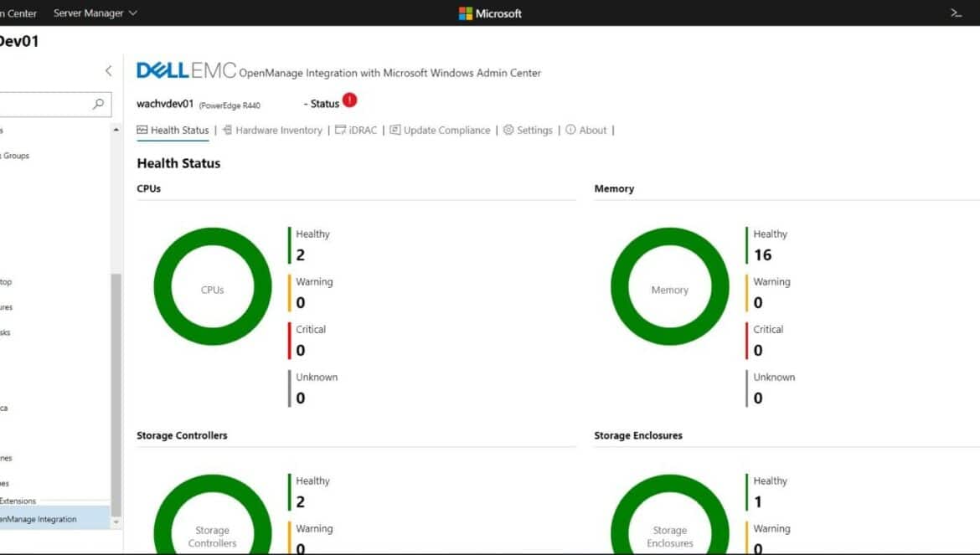Viewport: 980px width, 555px height.
Task: Click CPUs Warning count 0
Action: click(x=301, y=303)
